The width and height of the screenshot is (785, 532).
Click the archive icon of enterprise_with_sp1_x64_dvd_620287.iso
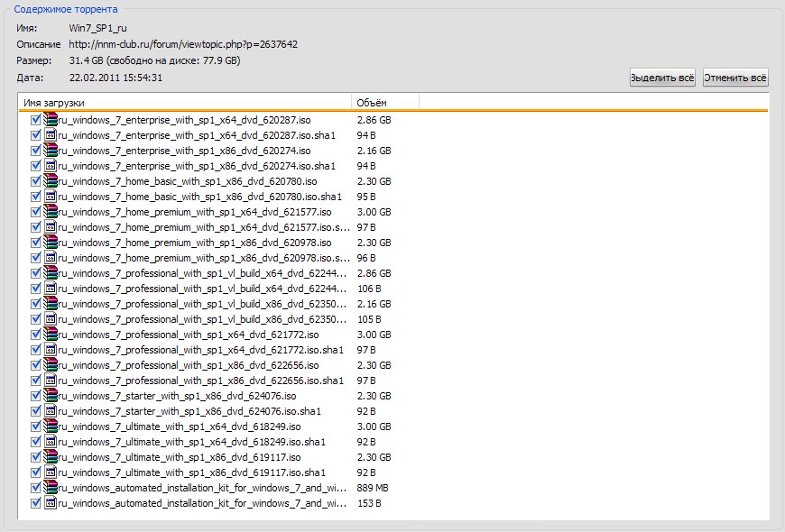51,120
